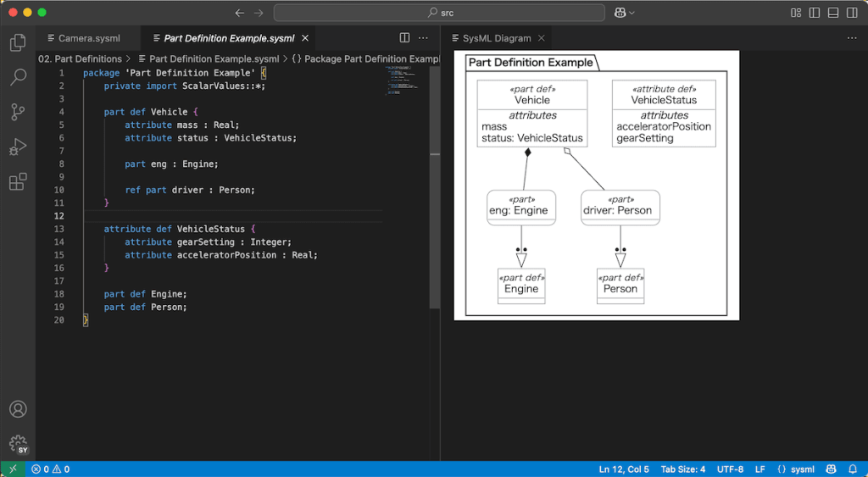Open the Copilot dropdown arrow in title bar

point(632,13)
